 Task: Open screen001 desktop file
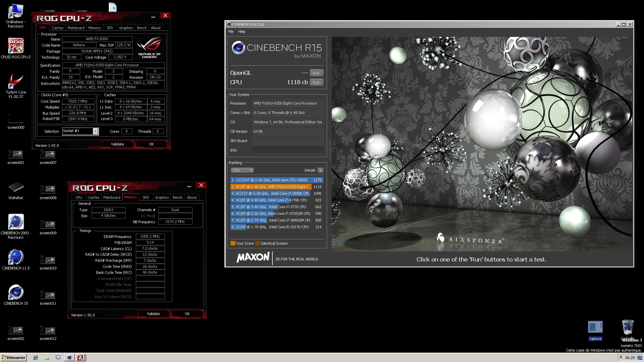(x=15, y=157)
